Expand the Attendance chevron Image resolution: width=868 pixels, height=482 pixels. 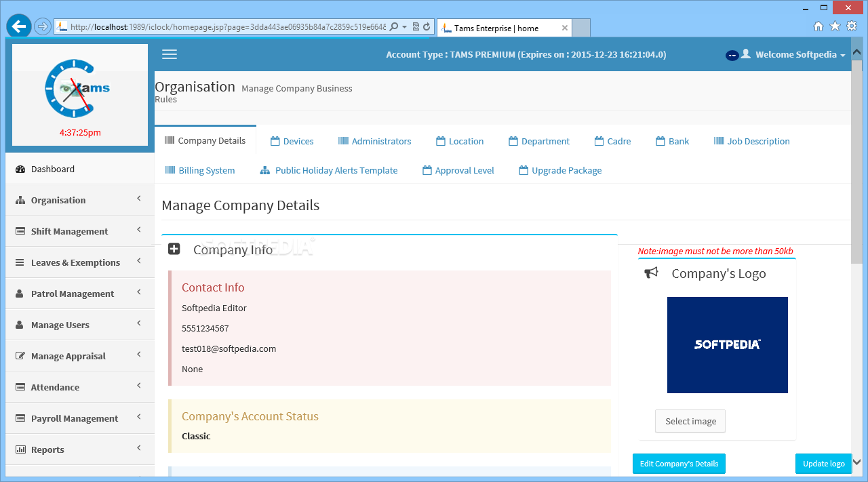click(x=138, y=386)
